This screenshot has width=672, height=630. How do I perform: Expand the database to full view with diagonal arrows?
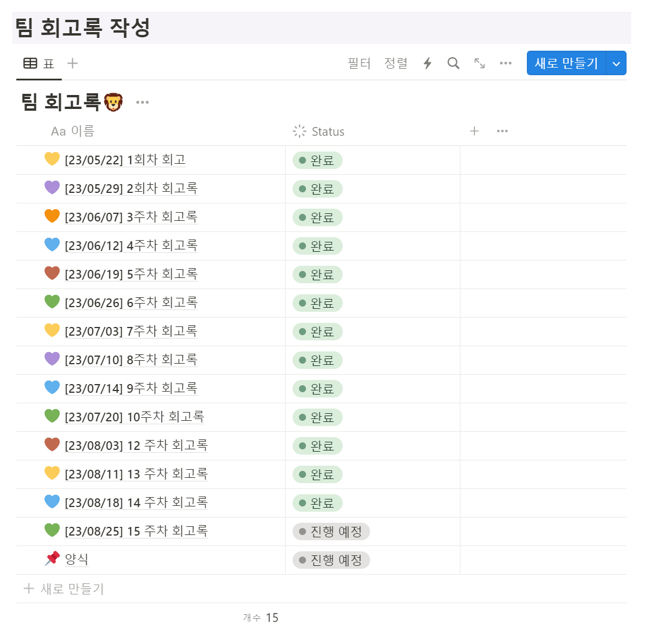[479, 63]
